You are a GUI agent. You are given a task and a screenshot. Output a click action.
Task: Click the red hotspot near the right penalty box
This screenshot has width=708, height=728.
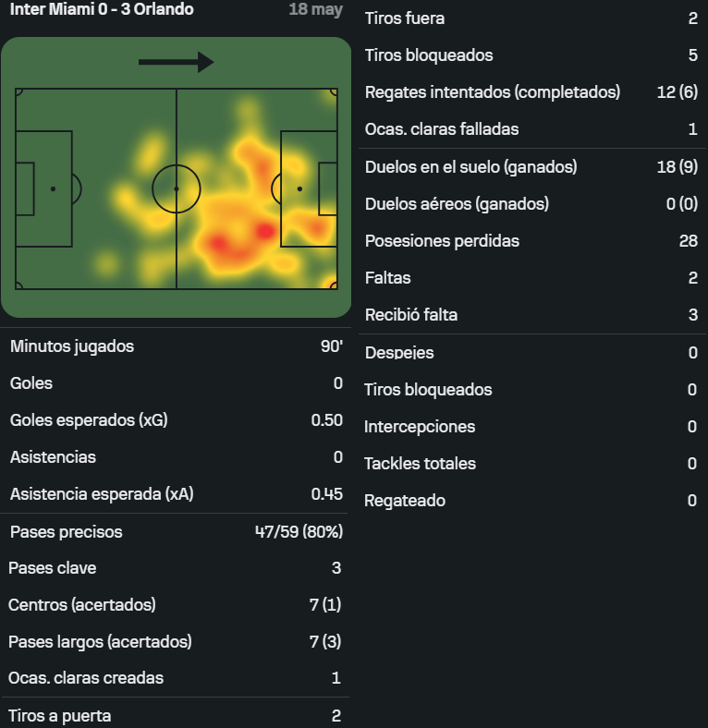click(265, 230)
